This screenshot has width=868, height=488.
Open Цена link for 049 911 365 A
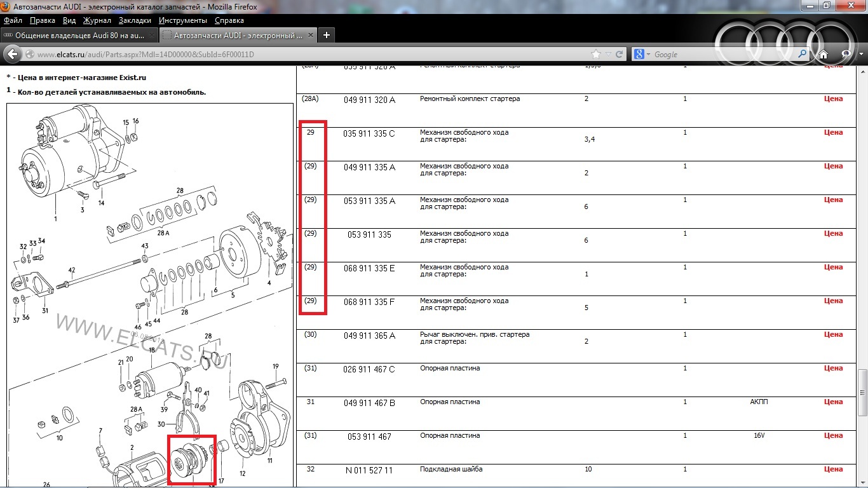(x=833, y=335)
